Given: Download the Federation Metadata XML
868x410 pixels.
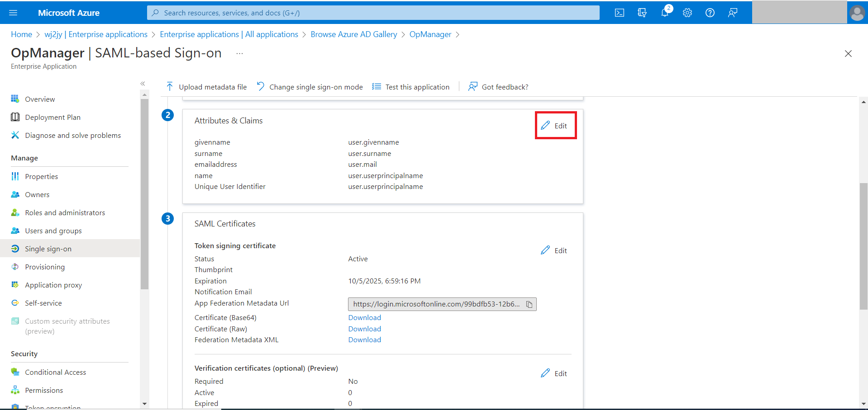Looking at the screenshot, I should tap(364, 339).
